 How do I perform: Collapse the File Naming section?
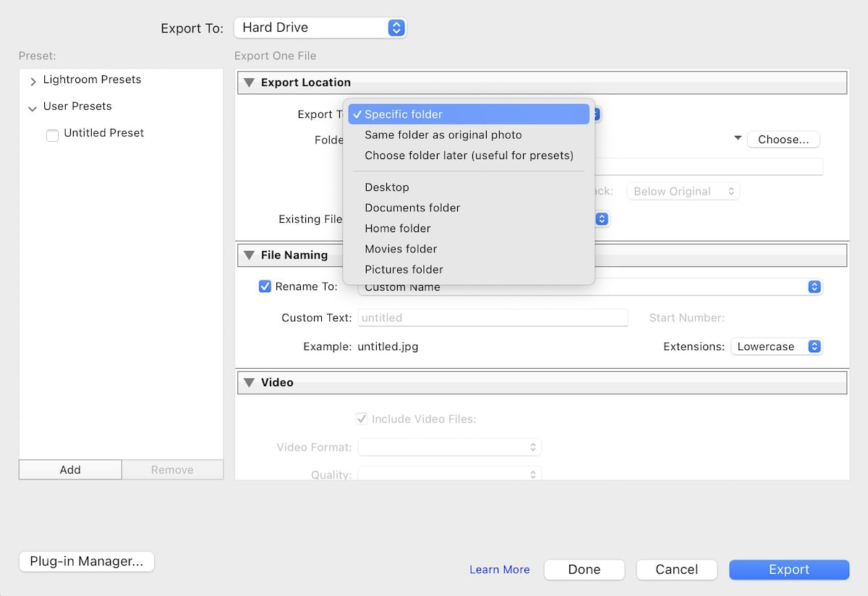click(250, 255)
